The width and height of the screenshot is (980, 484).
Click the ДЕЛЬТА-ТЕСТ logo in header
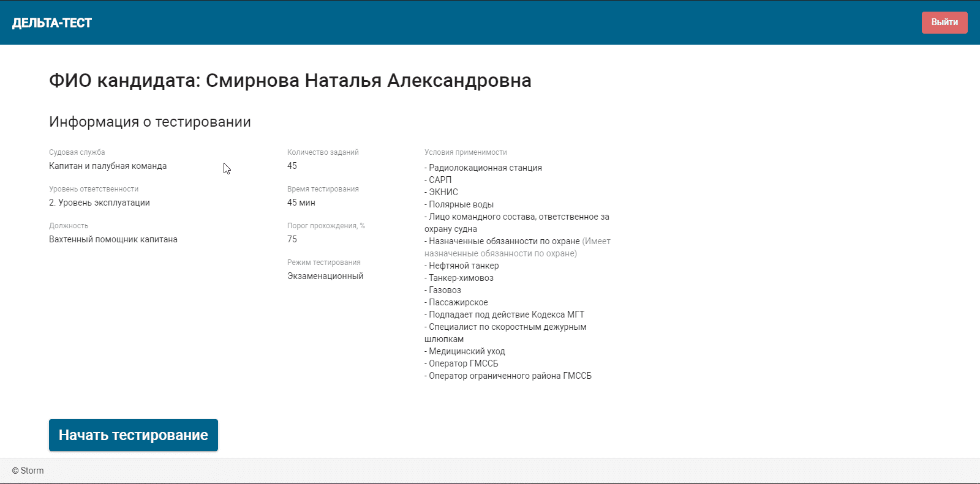pos(52,23)
